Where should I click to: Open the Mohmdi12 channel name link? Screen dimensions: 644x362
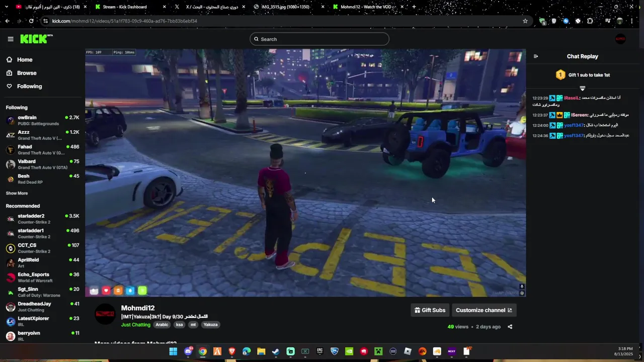click(x=138, y=308)
